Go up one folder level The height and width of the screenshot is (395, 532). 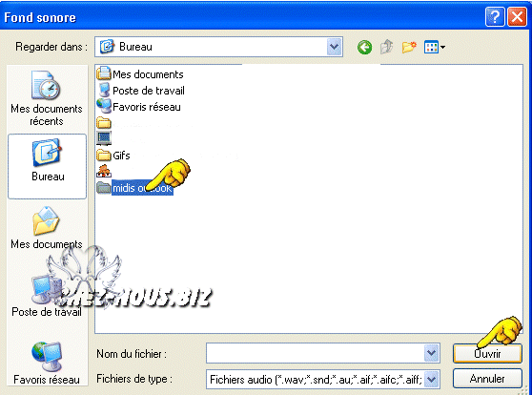(x=386, y=47)
